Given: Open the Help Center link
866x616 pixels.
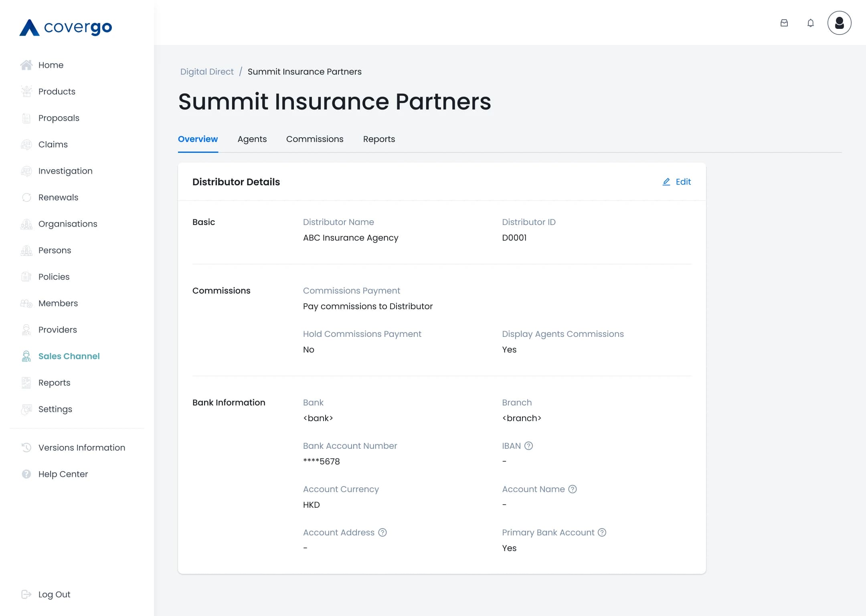Looking at the screenshot, I should click(x=63, y=474).
